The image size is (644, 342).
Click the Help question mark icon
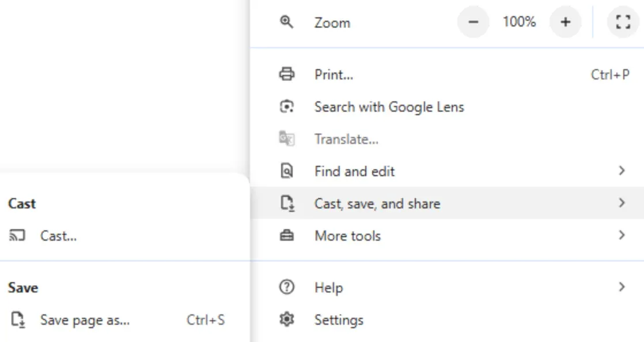[x=286, y=287]
